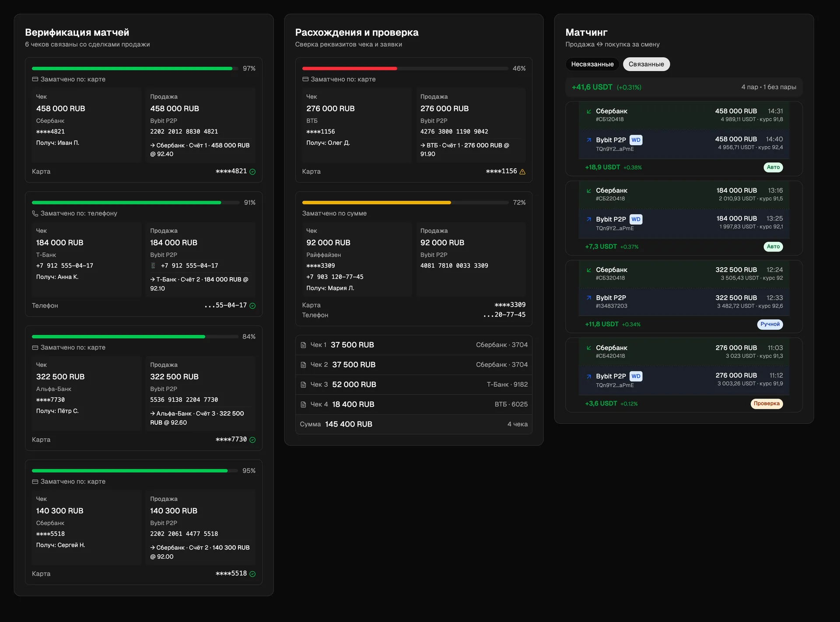Click document icon for Чек 3
The width and height of the screenshot is (840, 622).
[303, 385]
